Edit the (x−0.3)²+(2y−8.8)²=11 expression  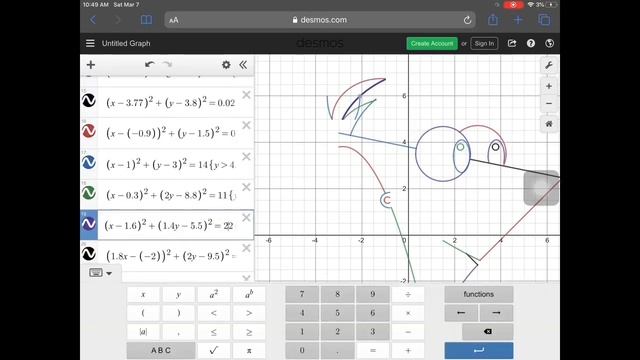tap(171, 195)
